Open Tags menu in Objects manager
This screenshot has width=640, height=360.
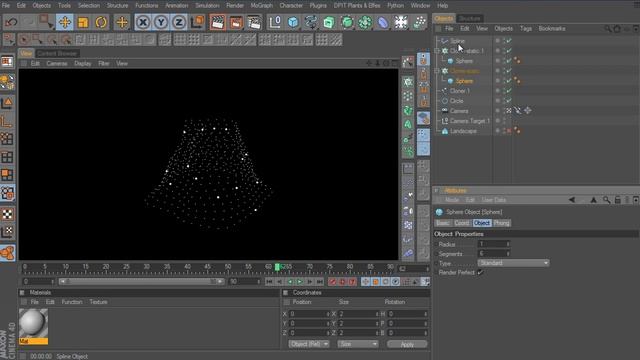[526, 29]
